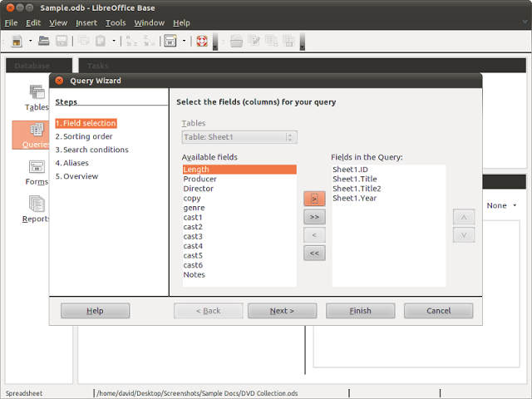Click the Save disk toolbar icon
This screenshot has width=532, height=399.
(62, 42)
